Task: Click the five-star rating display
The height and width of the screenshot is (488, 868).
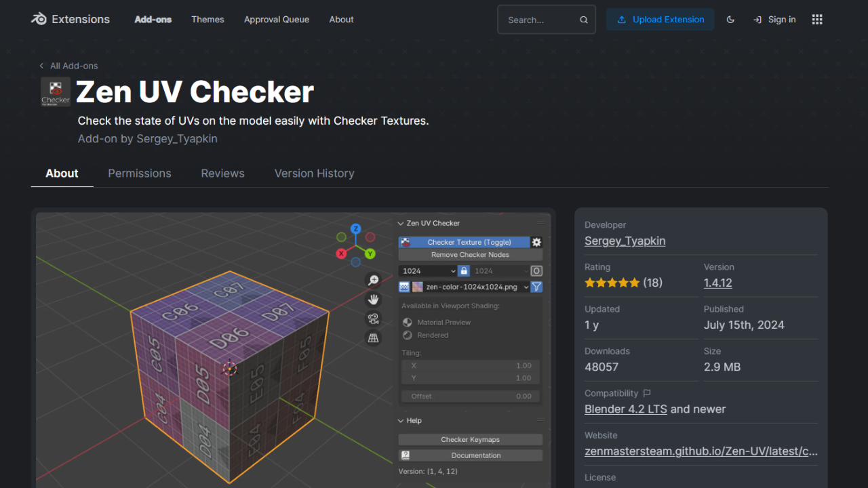Action: pos(612,283)
